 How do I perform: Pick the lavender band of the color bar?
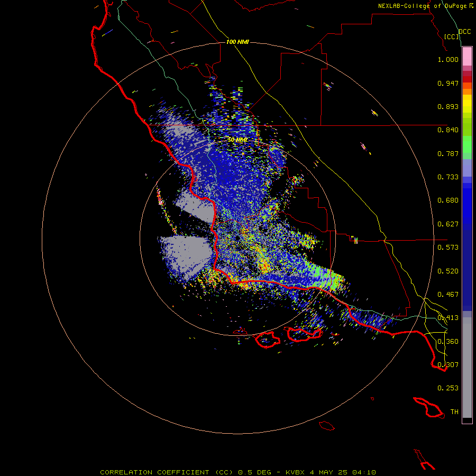(x=467, y=168)
